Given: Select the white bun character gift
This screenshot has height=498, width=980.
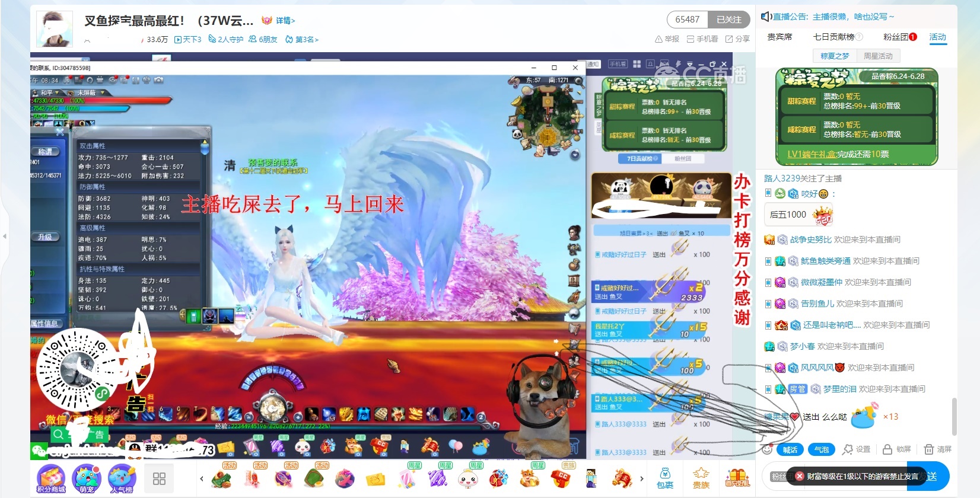Looking at the screenshot, I should click(468, 478).
